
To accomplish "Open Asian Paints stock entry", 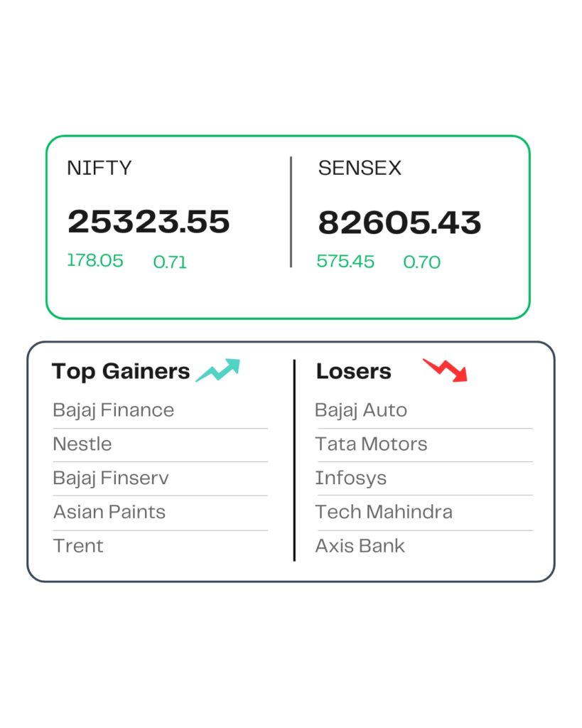I will 109,512.
